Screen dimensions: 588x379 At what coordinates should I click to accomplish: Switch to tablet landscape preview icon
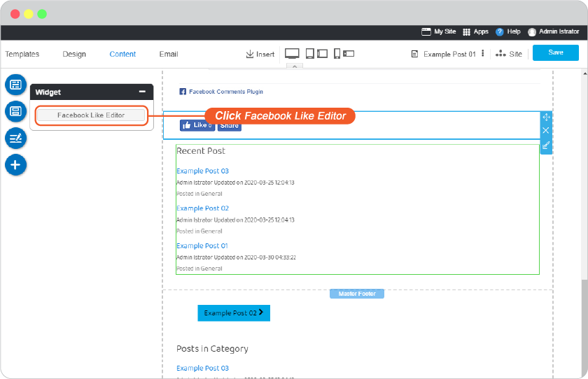322,54
